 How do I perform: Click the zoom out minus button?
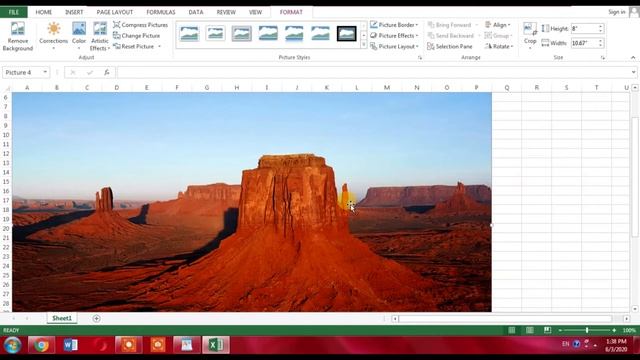[560, 330]
